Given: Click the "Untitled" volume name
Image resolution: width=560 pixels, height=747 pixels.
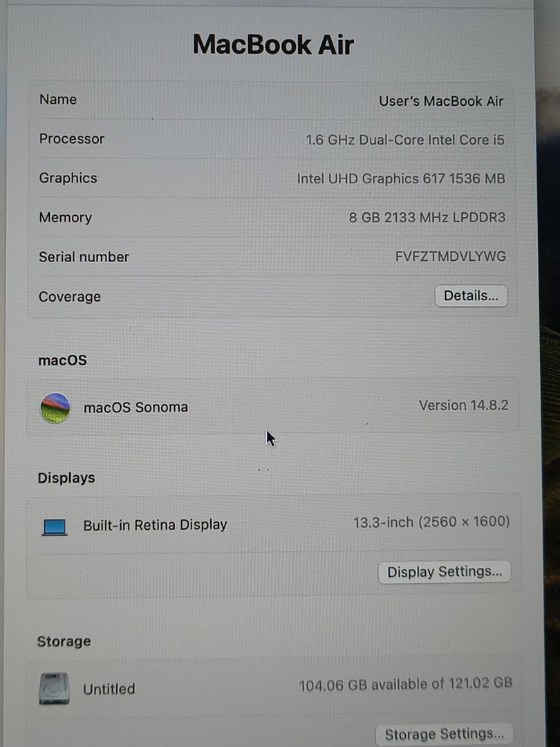Looking at the screenshot, I should tap(109, 689).
